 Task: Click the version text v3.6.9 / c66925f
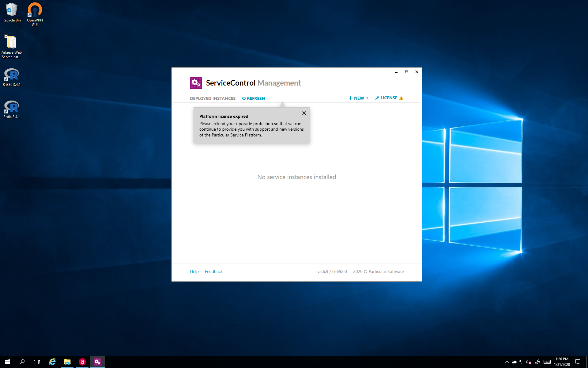332,271
